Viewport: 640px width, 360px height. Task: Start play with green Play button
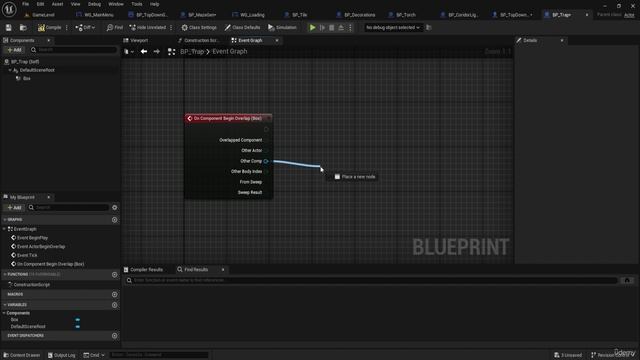point(312,27)
